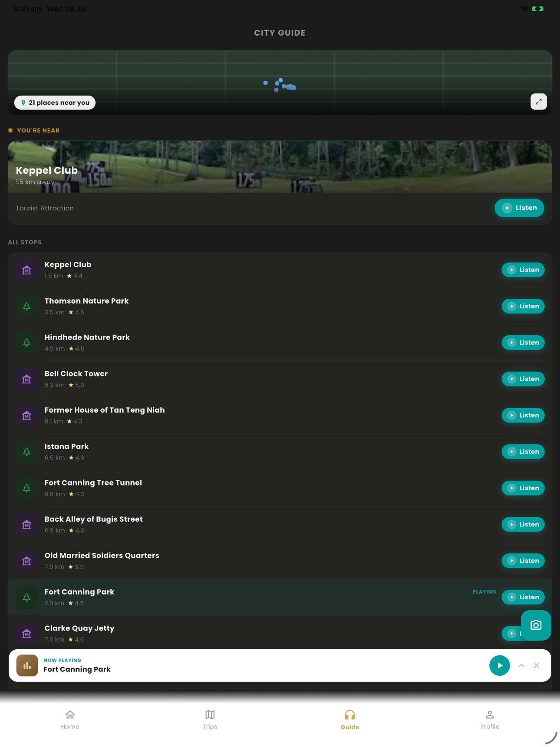
Task: Tap the Fort Canning Park tree icon in list
Action: pyautogui.click(x=27, y=597)
